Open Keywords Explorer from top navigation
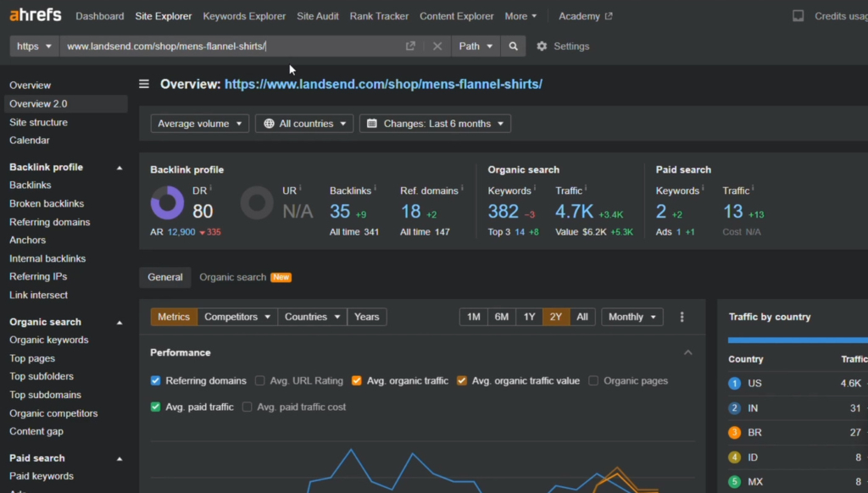Screen dimensions: 868x493 pyautogui.click(x=243, y=15)
